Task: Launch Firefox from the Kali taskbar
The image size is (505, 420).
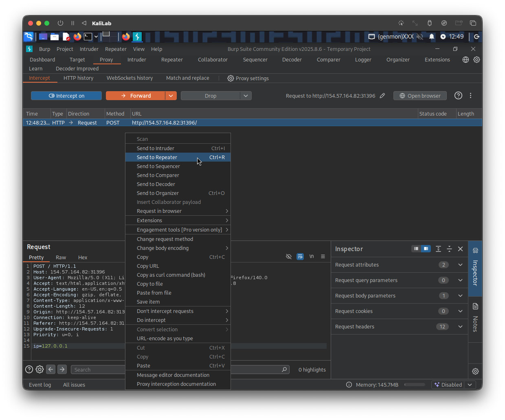Action: [x=77, y=37]
